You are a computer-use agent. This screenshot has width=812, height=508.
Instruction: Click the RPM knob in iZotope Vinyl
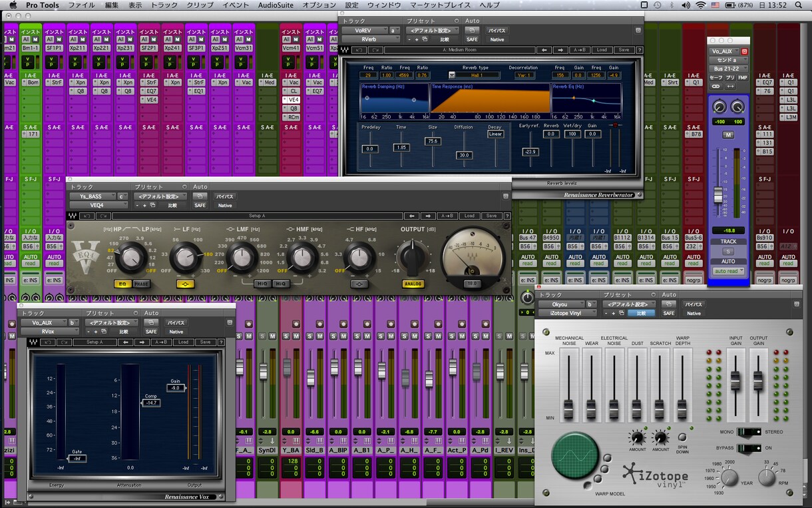click(767, 477)
